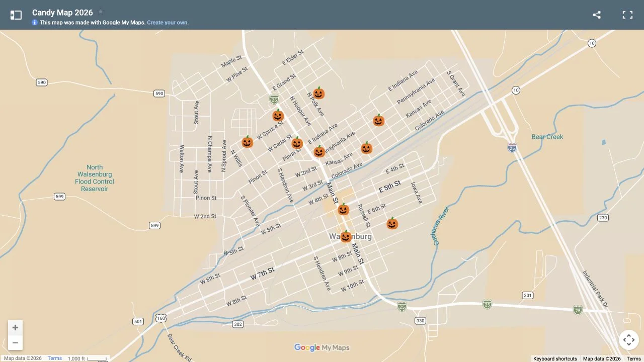Screen dimensions: 644x362
Task: Open the pumpkin marker near Russell St
Action: tap(343, 209)
